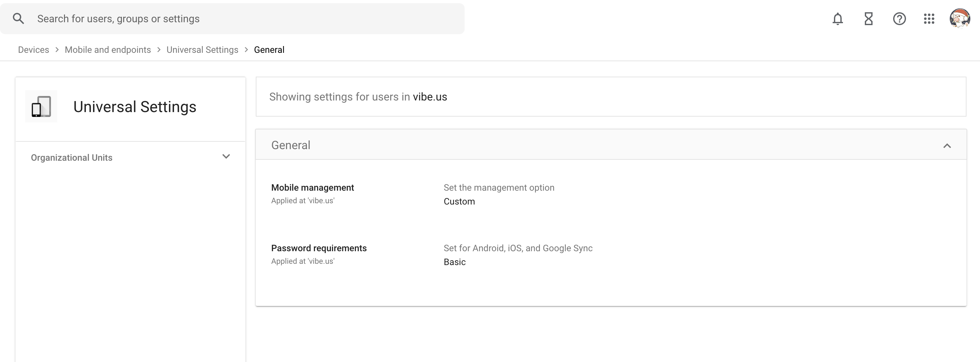Collapse the General section arrow
This screenshot has height=362, width=980.
tap(947, 146)
